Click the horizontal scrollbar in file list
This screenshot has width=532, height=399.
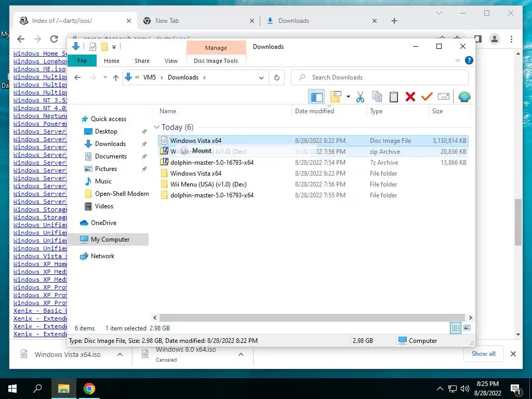click(312, 318)
